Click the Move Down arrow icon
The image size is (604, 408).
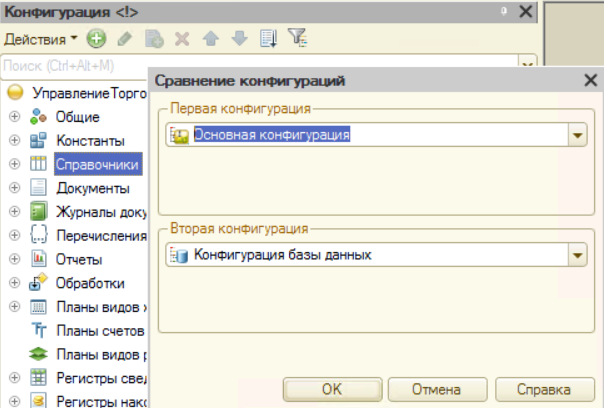238,39
